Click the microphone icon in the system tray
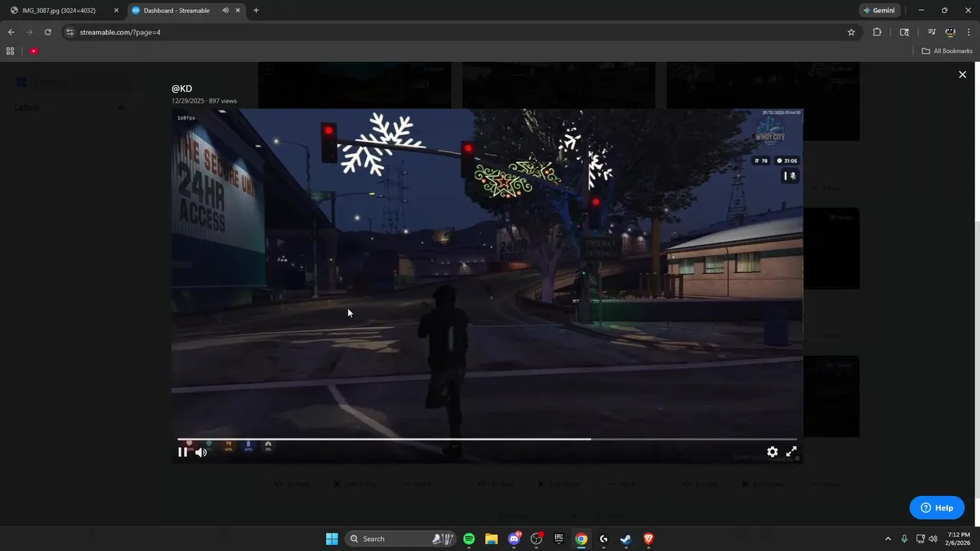The height and width of the screenshot is (551, 980). tap(904, 539)
